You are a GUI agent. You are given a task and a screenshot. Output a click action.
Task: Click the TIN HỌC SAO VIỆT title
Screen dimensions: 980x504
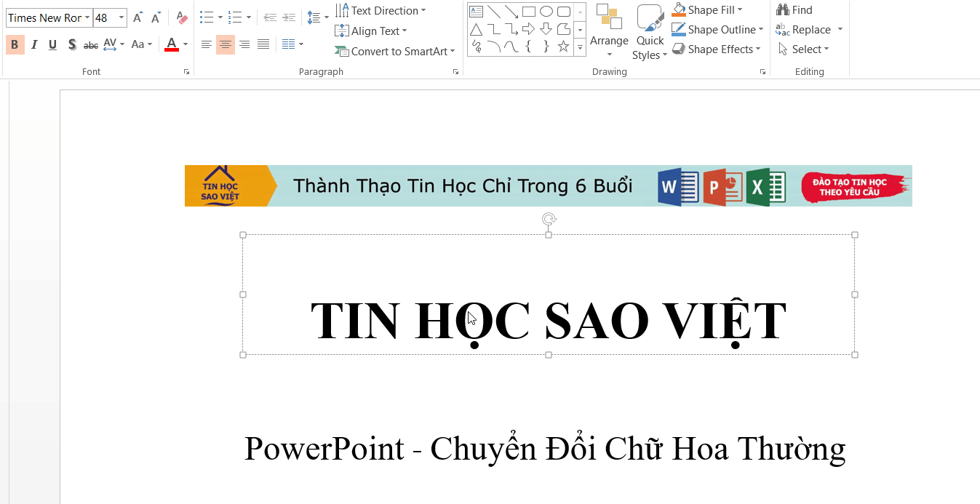[549, 321]
